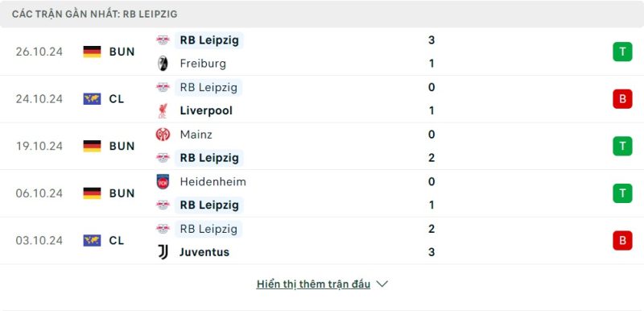Click the German flag on the 26.10.24 match
The width and height of the screenshot is (644, 311).
[x=92, y=52]
